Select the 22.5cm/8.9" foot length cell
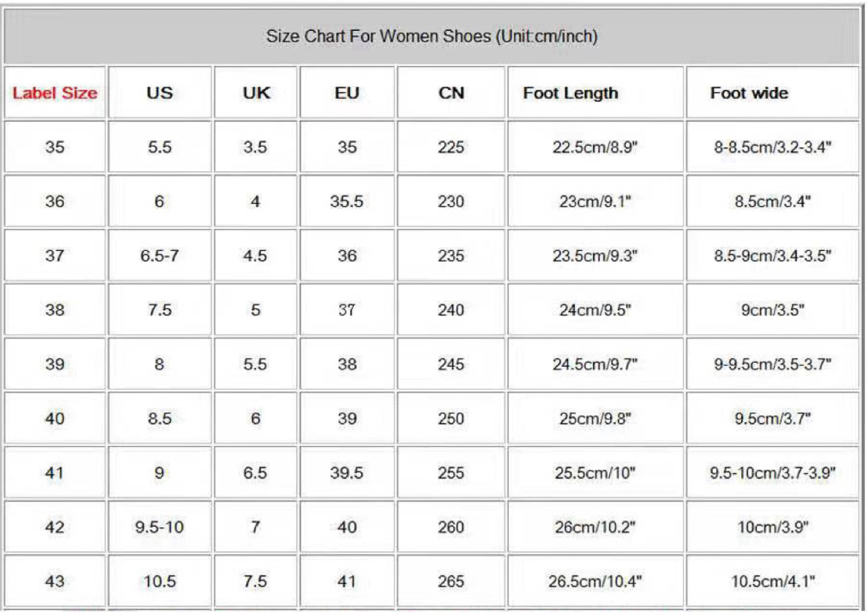 [x=595, y=147]
